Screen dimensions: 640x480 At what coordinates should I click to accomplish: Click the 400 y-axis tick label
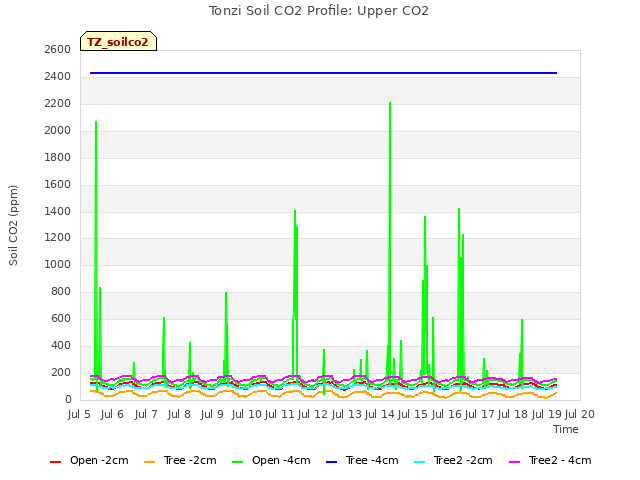61,345
